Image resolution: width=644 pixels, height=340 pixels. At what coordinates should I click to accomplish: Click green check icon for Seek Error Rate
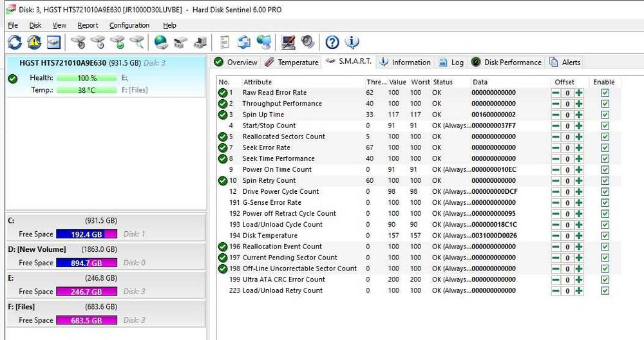point(223,148)
